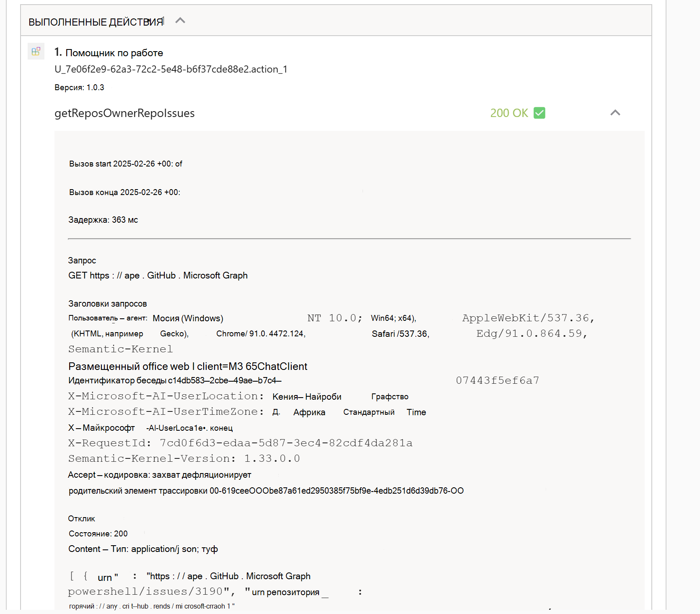The image size is (700, 614).
Task: Select the colorful plugin icon beside action 1
Action: [x=36, y=51]
